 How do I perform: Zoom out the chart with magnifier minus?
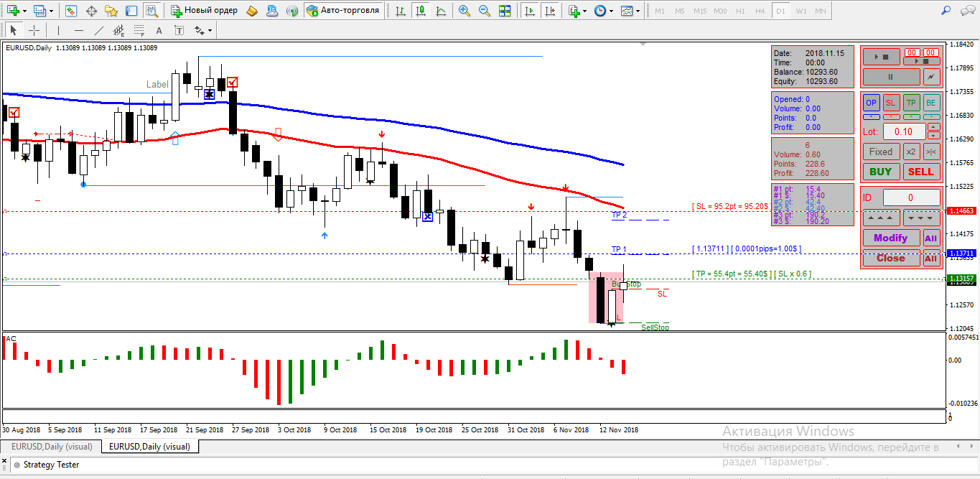(x=485, y=11)
